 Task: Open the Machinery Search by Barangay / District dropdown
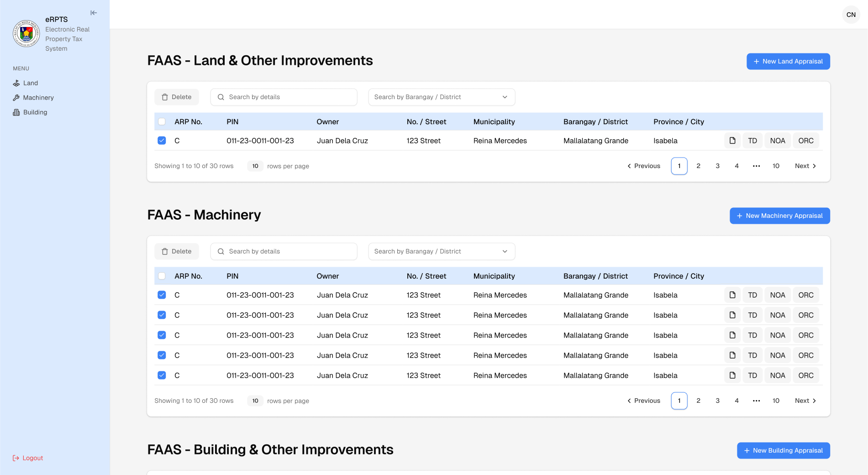click(441, 252)
